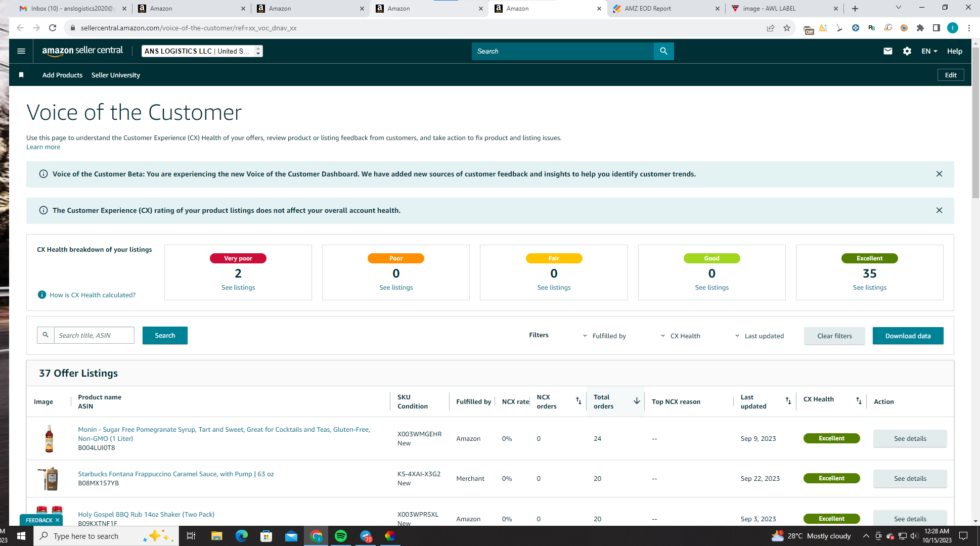The height and width of the screenshot is (546, 980).
Task: Bookmark this page with the star icon
Action: 787,28
